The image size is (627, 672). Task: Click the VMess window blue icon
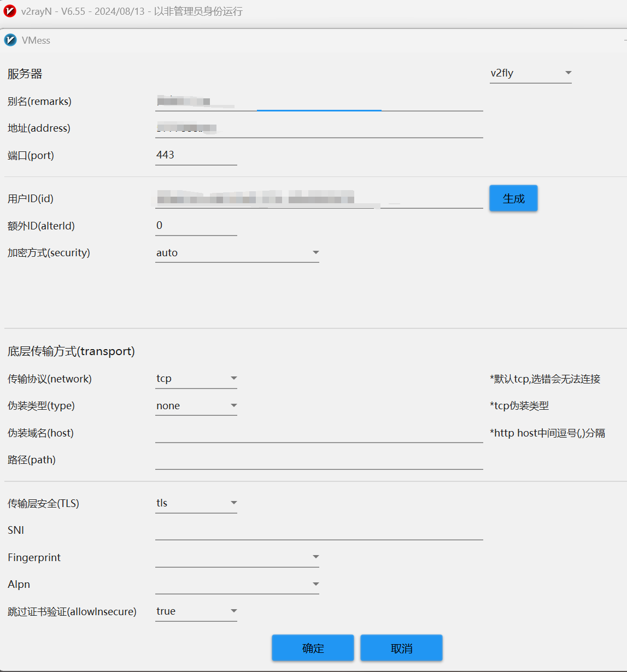click(x=10, y=40)
